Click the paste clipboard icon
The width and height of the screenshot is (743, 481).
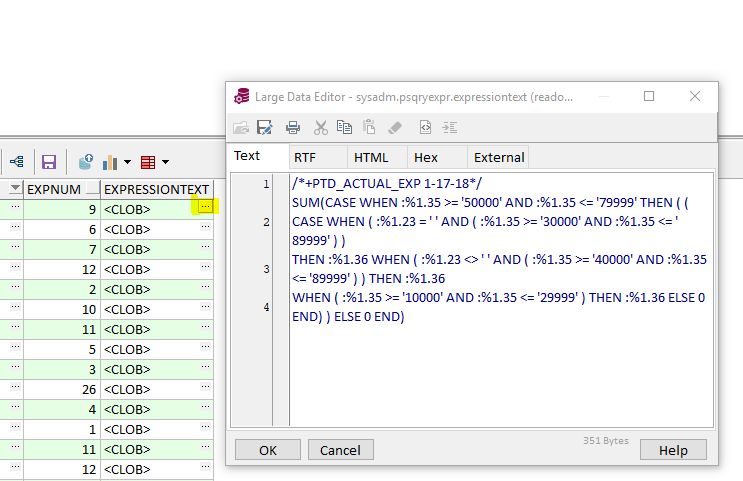[x=369, y=127]
